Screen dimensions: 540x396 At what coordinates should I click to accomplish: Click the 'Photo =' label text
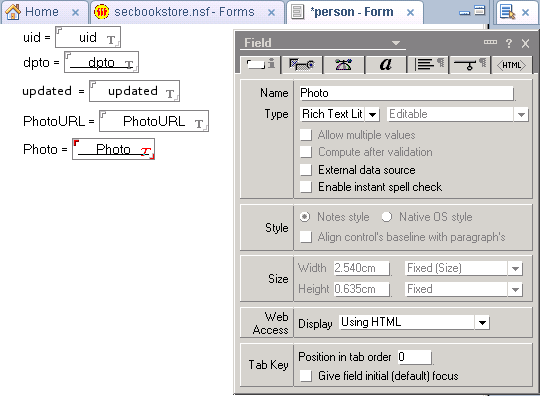[45, 149]
